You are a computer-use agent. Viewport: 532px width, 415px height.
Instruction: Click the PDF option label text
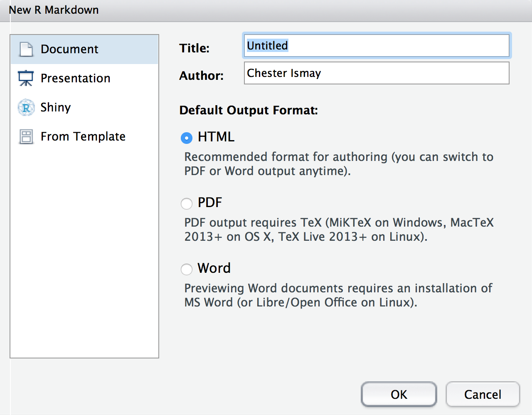210,203
